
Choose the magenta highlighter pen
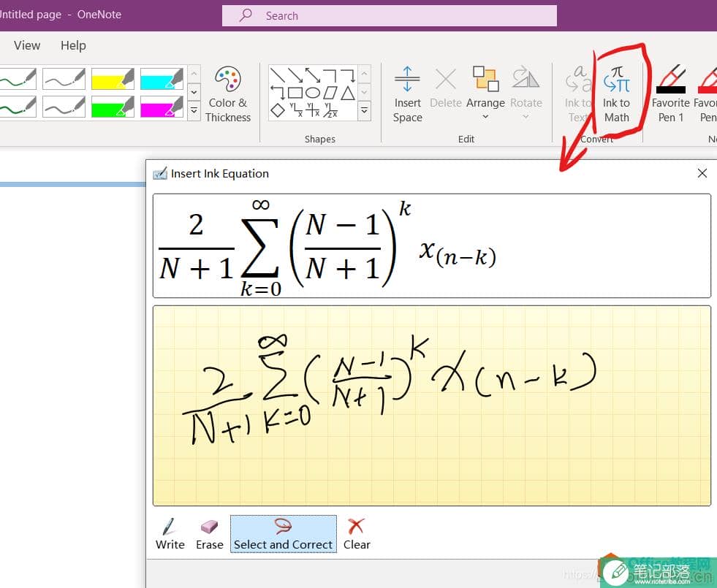point(162,106)
